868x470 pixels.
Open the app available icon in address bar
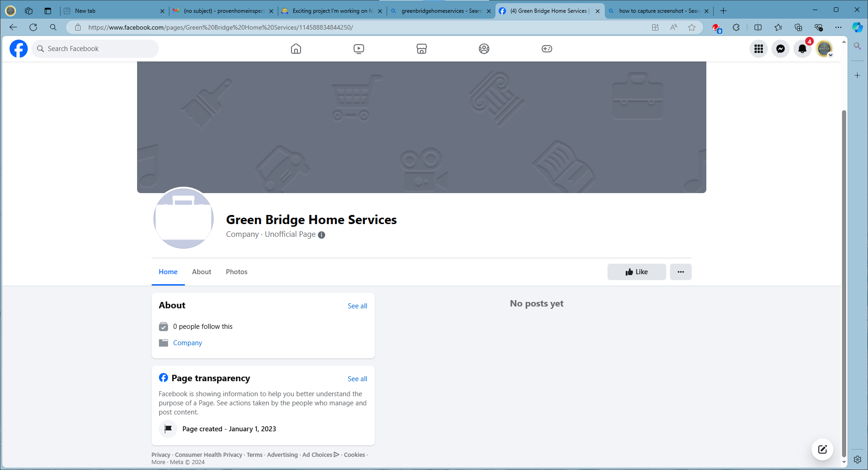(x=655, y=27)
